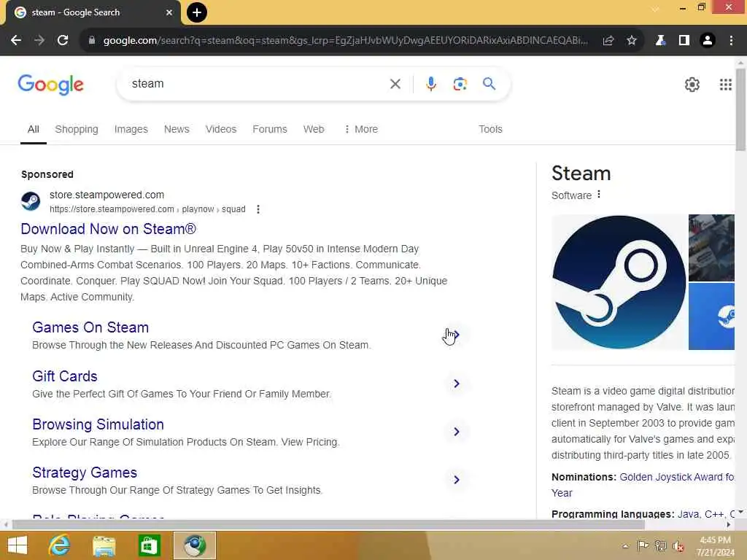Launch Internet Explorer from taskbar

(x=60, y=545)
